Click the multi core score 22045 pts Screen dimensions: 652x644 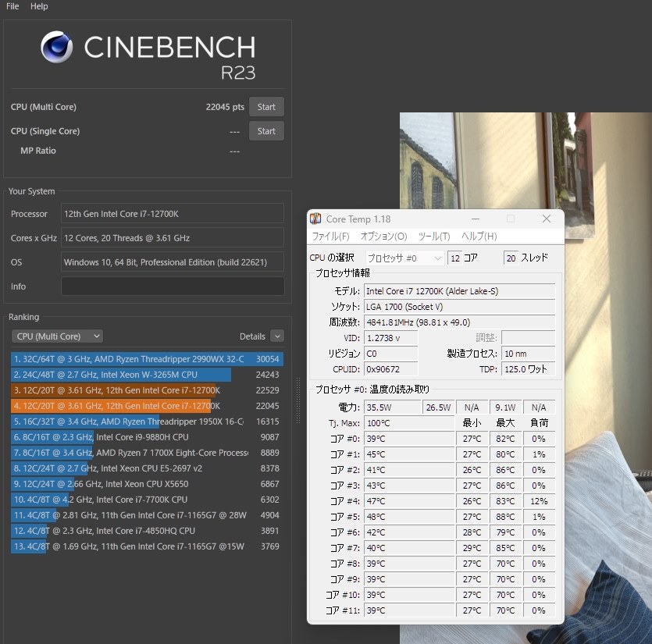[225, 107]
